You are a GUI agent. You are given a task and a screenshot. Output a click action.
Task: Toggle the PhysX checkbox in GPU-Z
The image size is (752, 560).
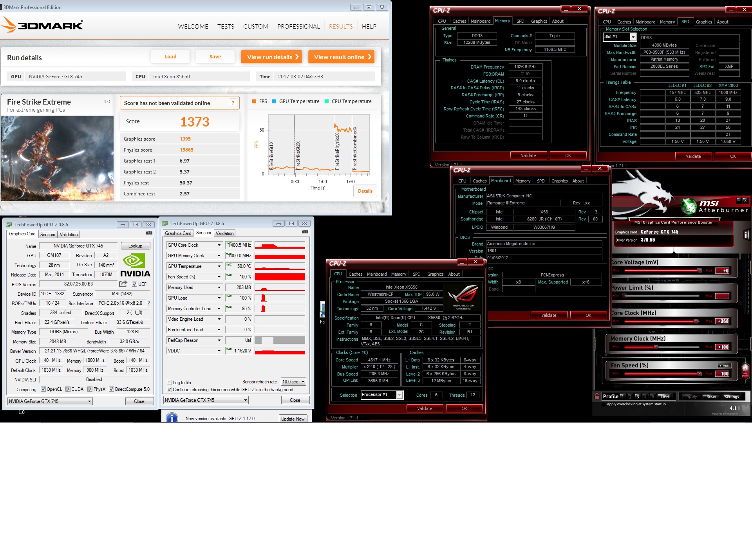coord(90,389)
